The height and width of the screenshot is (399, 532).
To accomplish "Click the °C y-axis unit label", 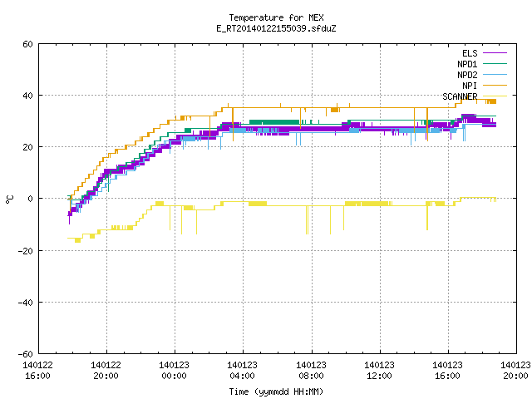I will pos(9,199).
